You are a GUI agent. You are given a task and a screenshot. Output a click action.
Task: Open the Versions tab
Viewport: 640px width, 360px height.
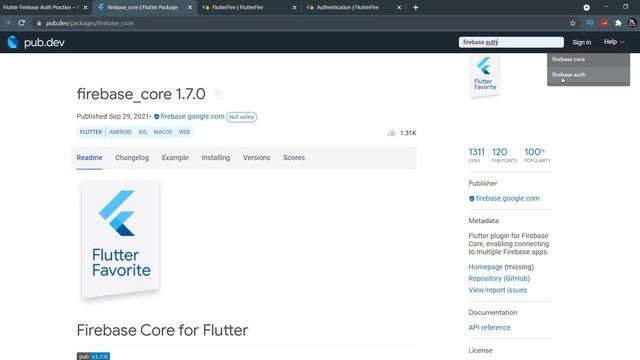[257, 158]
